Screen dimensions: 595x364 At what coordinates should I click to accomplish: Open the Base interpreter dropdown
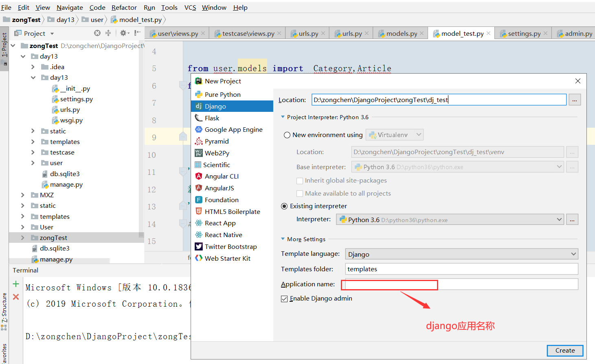pyautogui.click(x=458, y=167)
